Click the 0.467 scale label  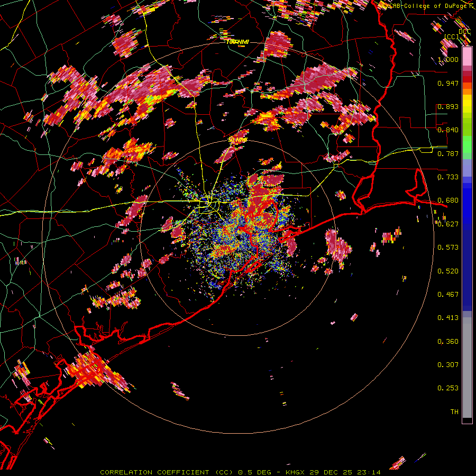(x=448, y=295)
